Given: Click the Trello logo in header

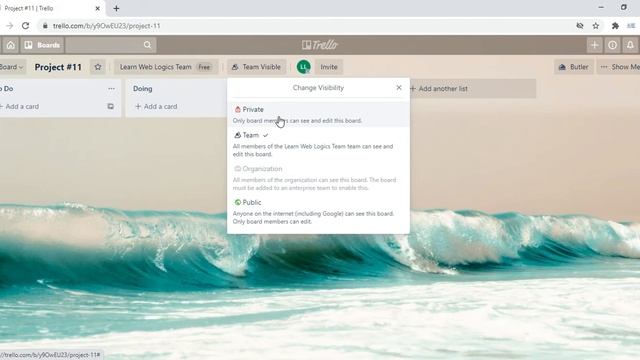Looking at the screenshot, I should [320, 45].
